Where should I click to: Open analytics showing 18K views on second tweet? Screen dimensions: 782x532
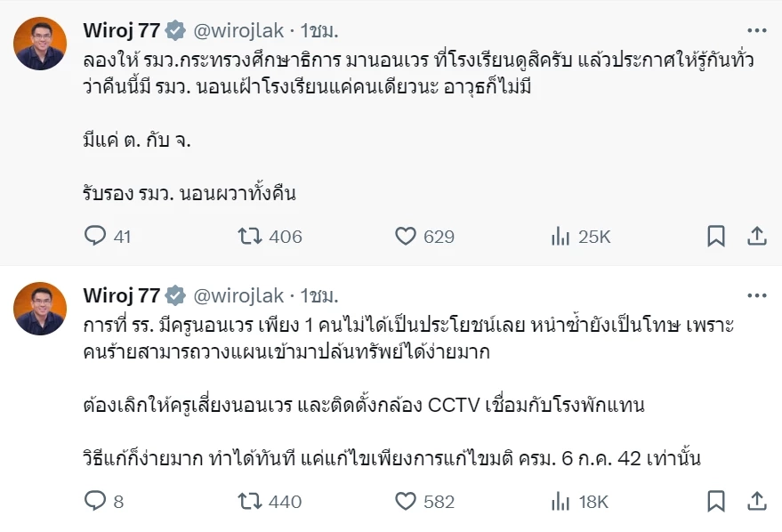[560, 503]
